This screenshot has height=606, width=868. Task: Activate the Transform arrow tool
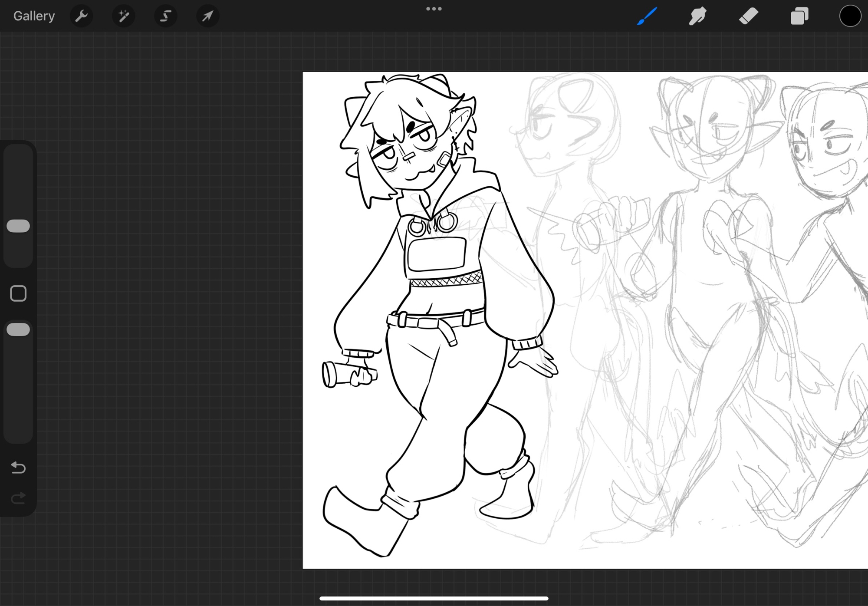(207, 16)
